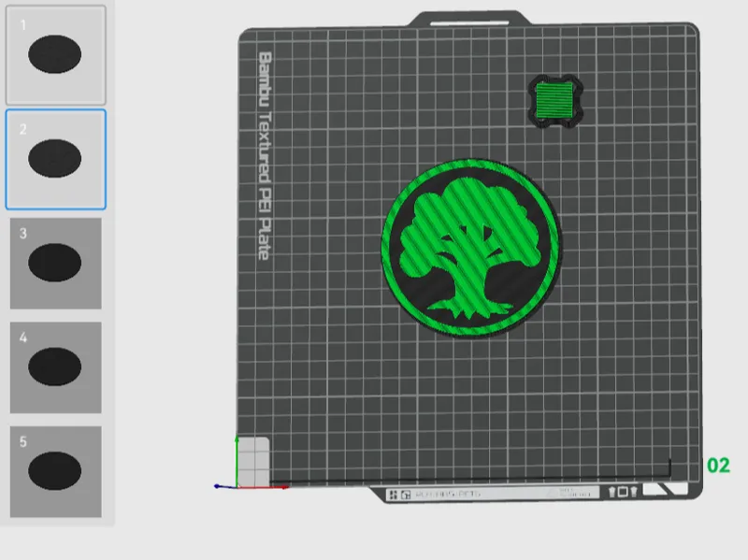Click the left trash bin icon on plate
The height and width of the screenshot is (560, 748).
click(612, 492)
